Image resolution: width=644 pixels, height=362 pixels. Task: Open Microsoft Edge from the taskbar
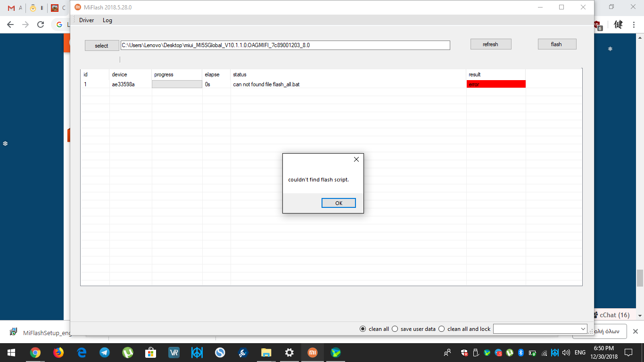[81, 353]
